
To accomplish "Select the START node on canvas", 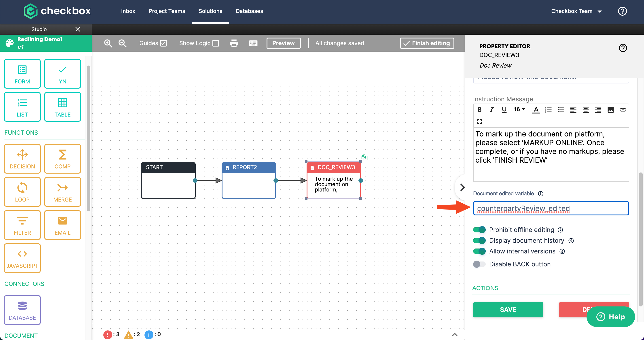I will pyautogui.click(x=168, y=180).
